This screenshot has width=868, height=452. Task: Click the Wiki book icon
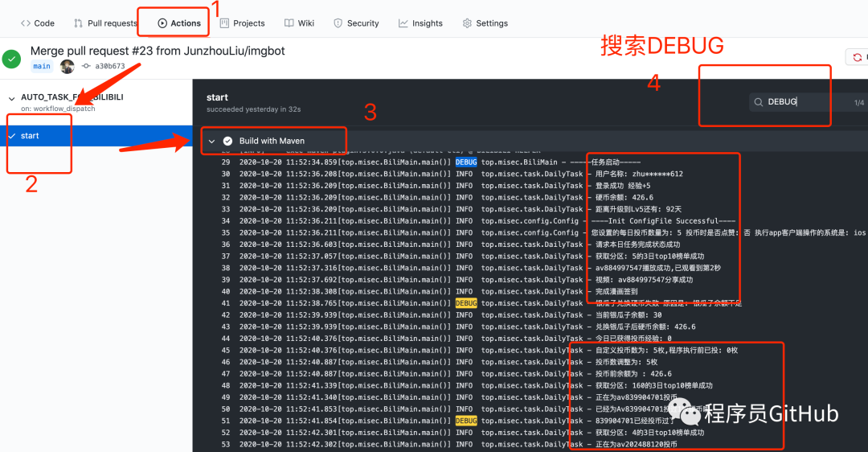(x=289, y=23)
